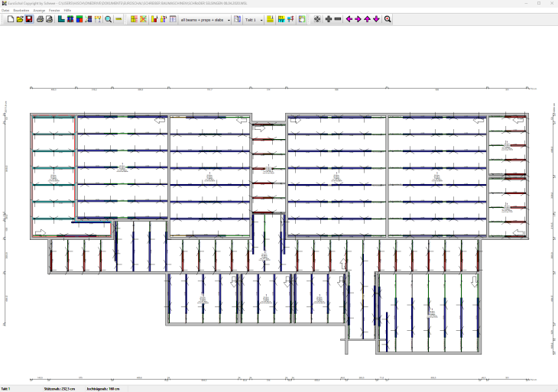Image resolution: width=558 pixels, height=392 pixels.
Task: Pan the view up with the purple arrow
Action: [x=367, y=19]
